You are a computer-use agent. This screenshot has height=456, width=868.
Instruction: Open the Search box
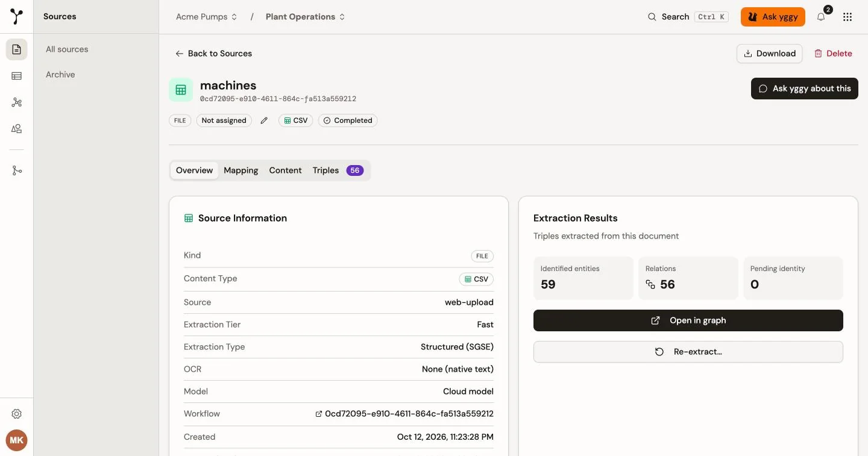tap(688, 17)
